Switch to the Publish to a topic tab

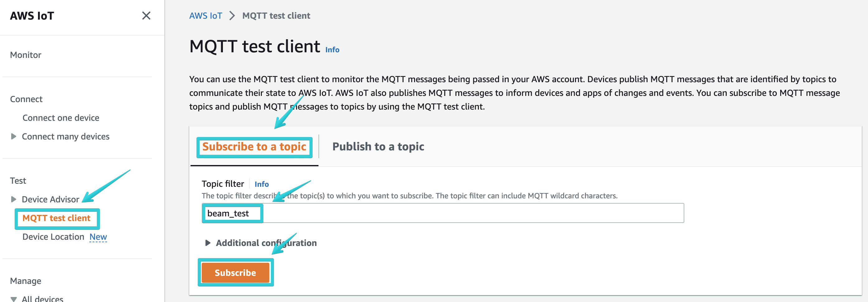tap(378, 146)
